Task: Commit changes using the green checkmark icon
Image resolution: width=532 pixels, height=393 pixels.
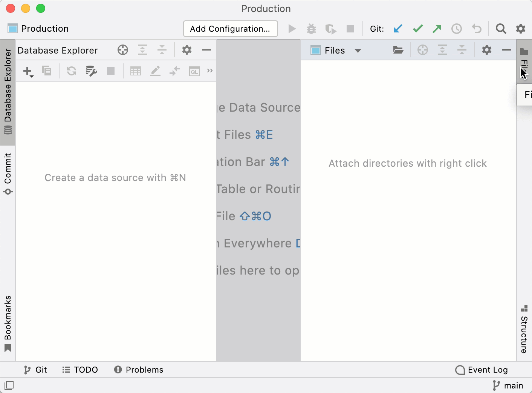Action: point(417,28)
